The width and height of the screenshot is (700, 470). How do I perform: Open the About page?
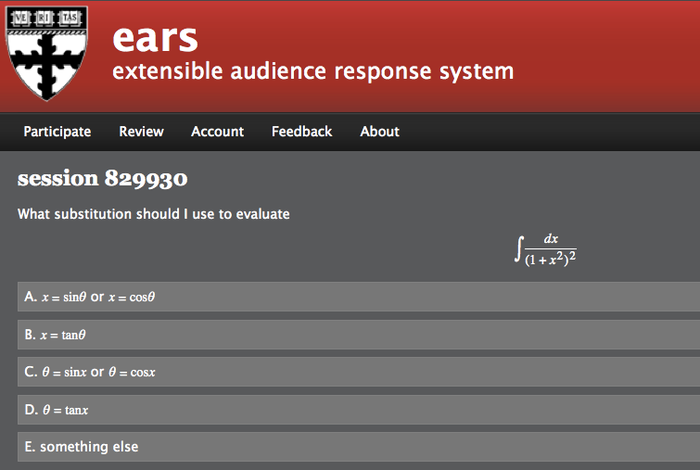coord(379,131)
